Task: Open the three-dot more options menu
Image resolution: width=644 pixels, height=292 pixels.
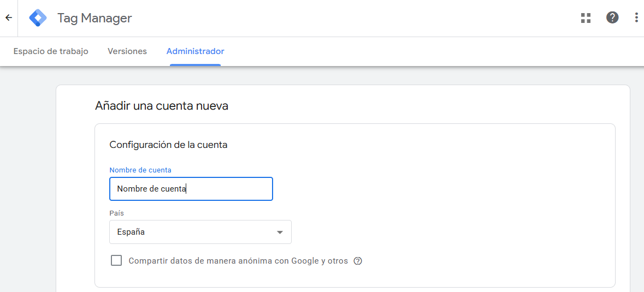Action: 636,18
